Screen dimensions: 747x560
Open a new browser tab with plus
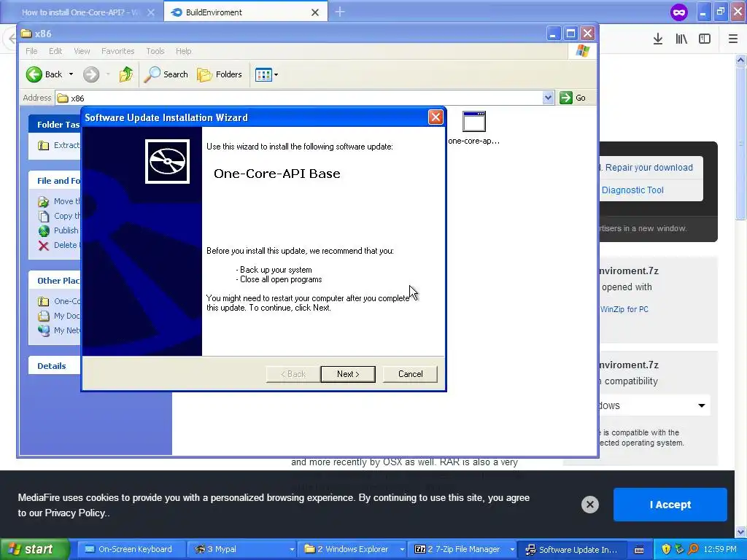(340, 12)
